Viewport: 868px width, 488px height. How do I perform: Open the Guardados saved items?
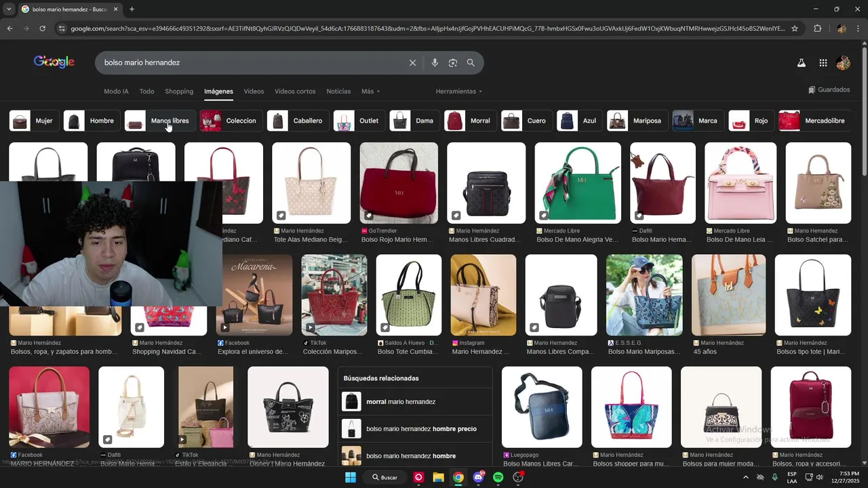click(x=829, y=89)
